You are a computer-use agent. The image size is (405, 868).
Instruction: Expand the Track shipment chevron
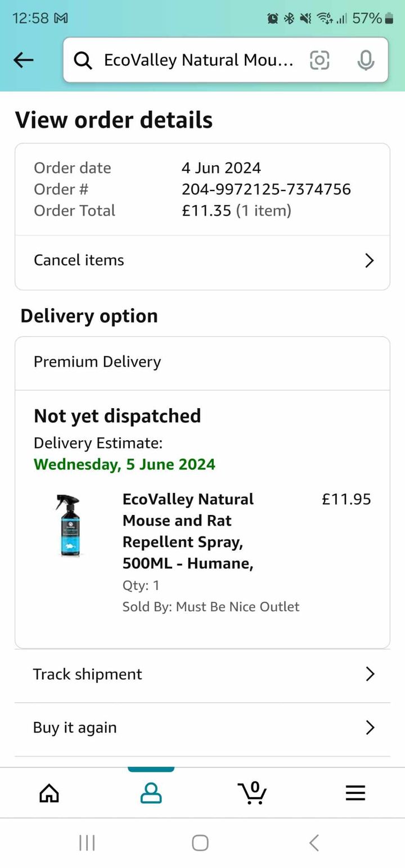pyautogui.click(x=370, y=674)
